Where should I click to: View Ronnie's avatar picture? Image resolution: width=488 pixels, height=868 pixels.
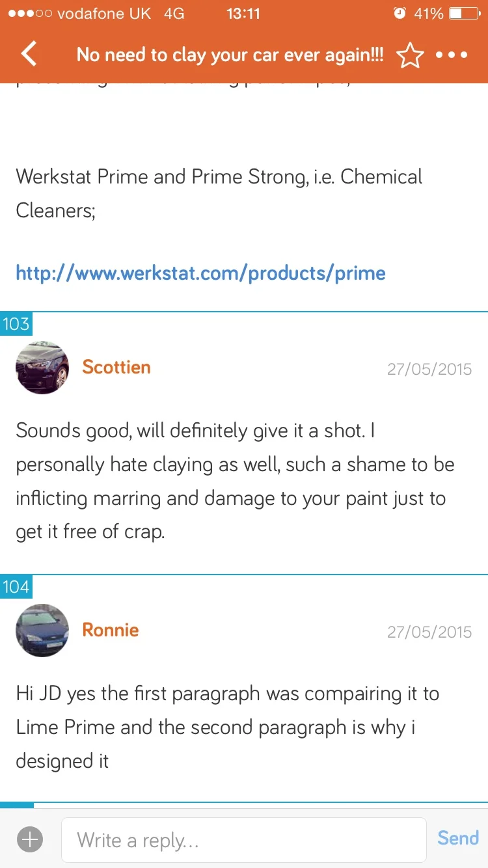[42, 631]
